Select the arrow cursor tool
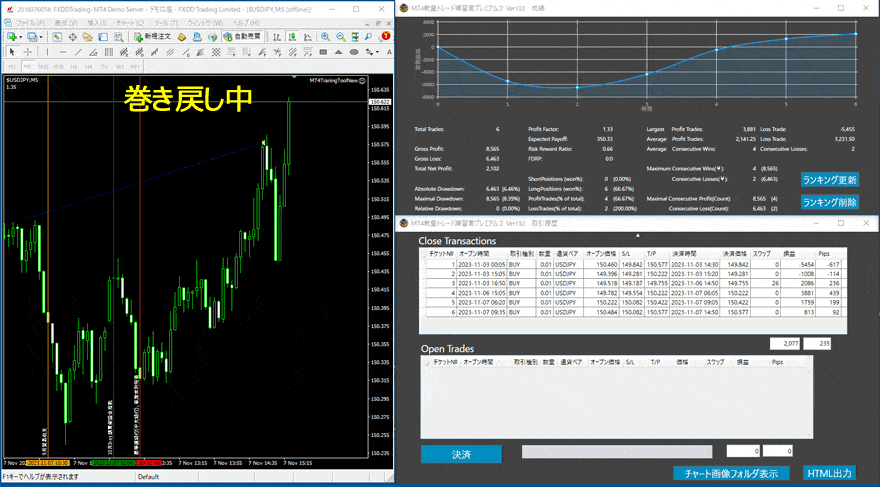This screenshot has height=487, width=880. pyautogui.click(x=11, y=52)
